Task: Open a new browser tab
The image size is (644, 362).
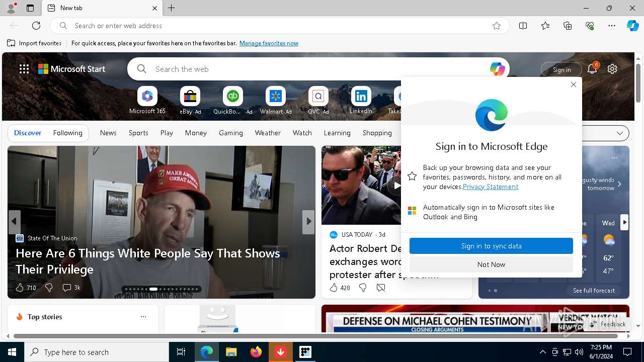Action: click(x=172, y=8)
